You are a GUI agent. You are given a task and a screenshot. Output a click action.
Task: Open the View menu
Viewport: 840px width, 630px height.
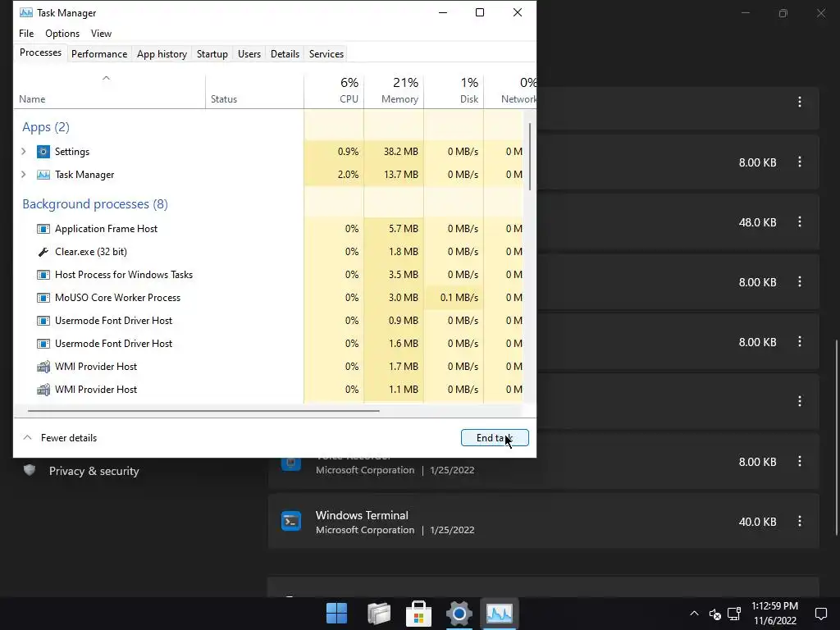pos(101,33)
